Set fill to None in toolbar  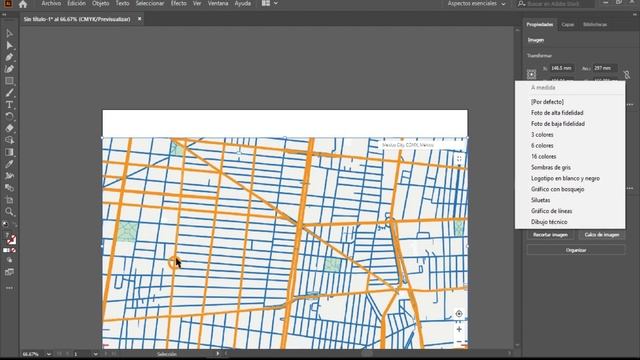(x=13, y=250)
